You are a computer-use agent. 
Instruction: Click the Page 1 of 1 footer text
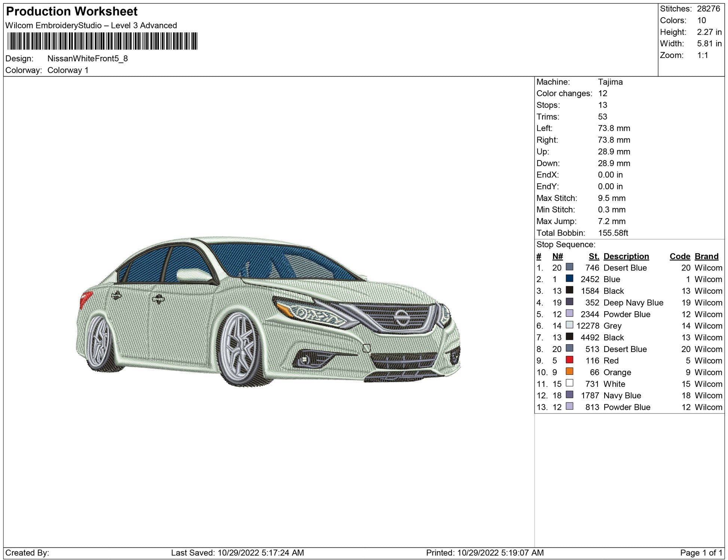tap(701, 553)
